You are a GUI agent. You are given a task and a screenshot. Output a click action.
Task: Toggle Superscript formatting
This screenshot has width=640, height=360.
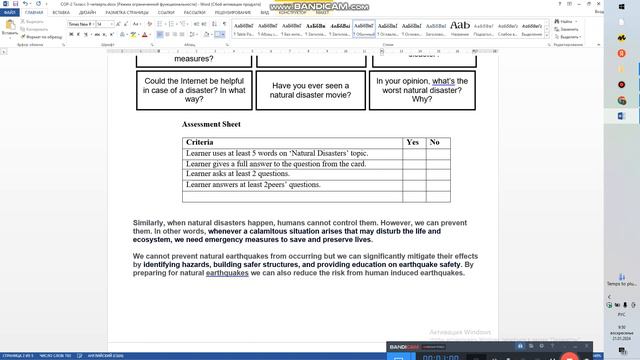click(x=112, y=35)
